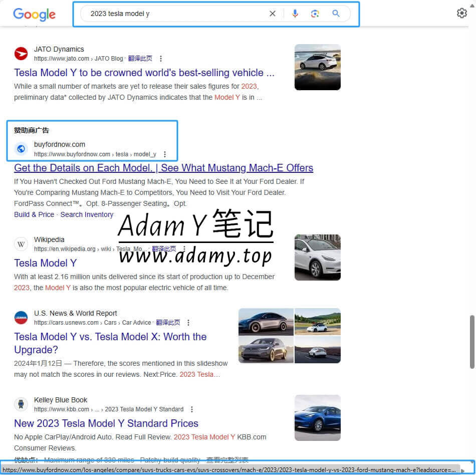Open more options for JATO Dynamics result
This screenshot has height=475, width=476.
161,59
